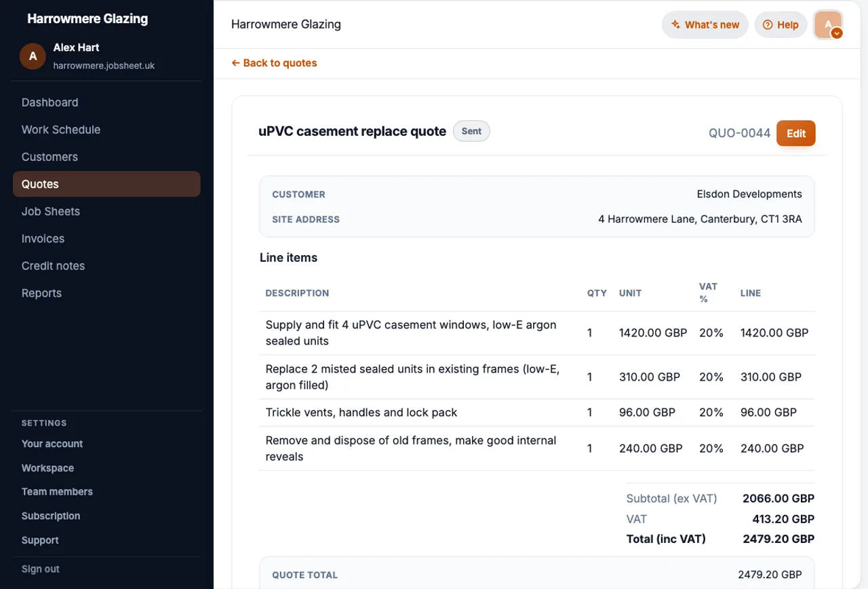Click site address 4 Harrowmere Lane, Canterbury
The height and width of the screenshot is (589, 868).
coord(700,219)
